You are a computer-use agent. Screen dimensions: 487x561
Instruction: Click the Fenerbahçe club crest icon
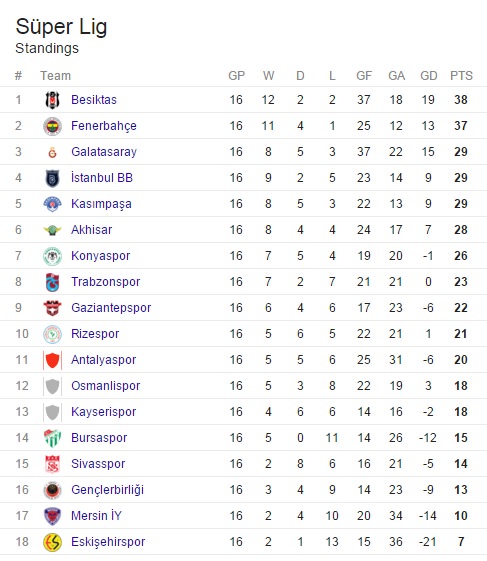52,126
